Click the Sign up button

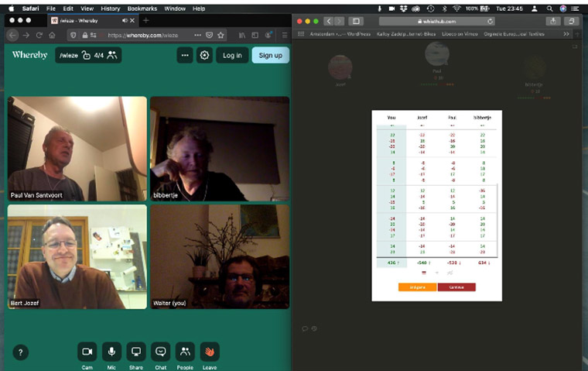coord(270,55)
